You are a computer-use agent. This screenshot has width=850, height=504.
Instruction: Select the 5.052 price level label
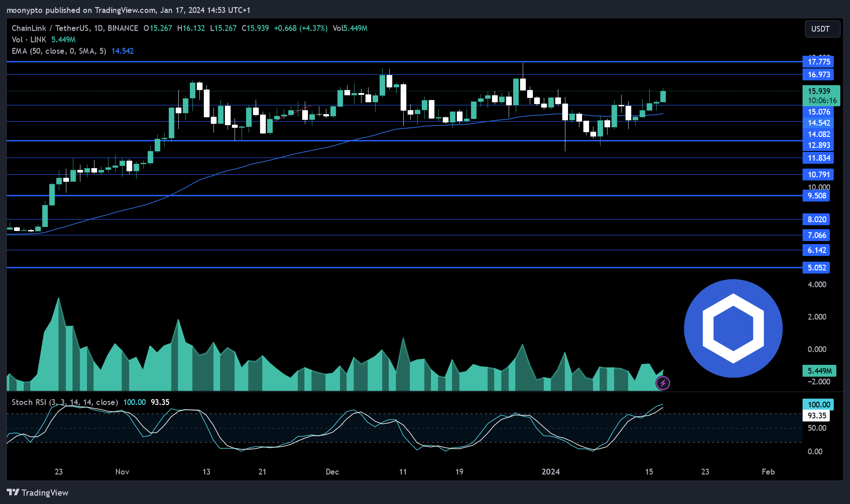click(816, 268)
